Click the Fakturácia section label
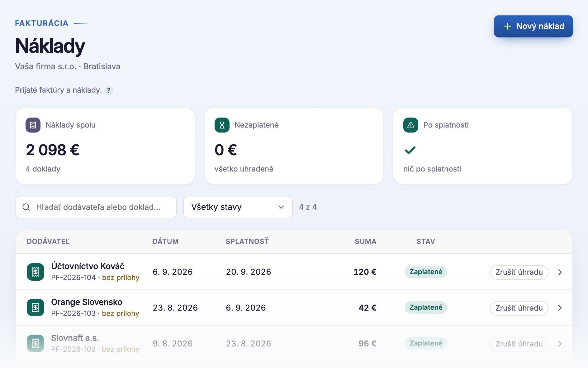588x368 pixels. tap(42, 23)
